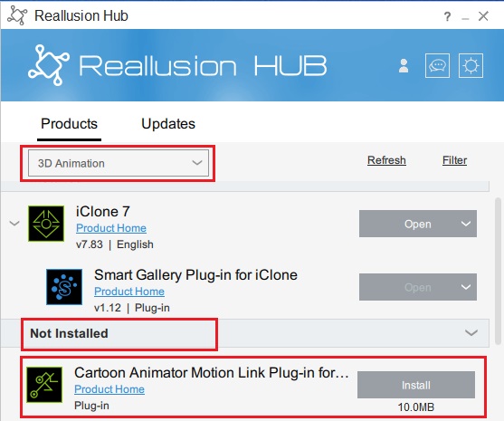504x421 pixels.
Task: Expand the Smart Gallery Open button arrow
Action: [x=466, y=287]
